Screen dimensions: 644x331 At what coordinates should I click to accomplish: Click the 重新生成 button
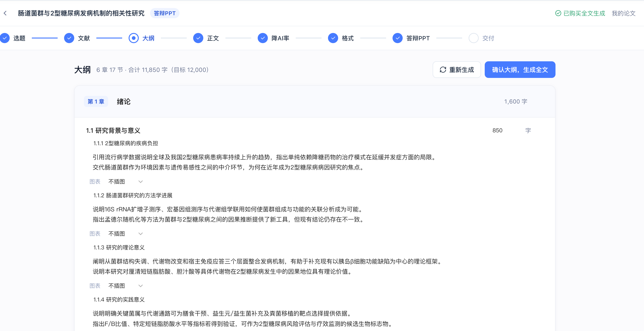[457, 70]
